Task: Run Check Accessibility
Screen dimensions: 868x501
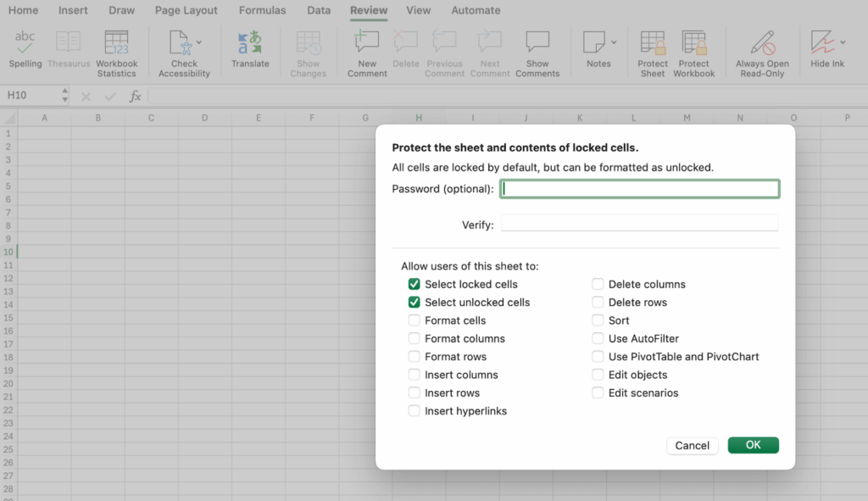Action: pyautogui.click(x=184, y=53)
